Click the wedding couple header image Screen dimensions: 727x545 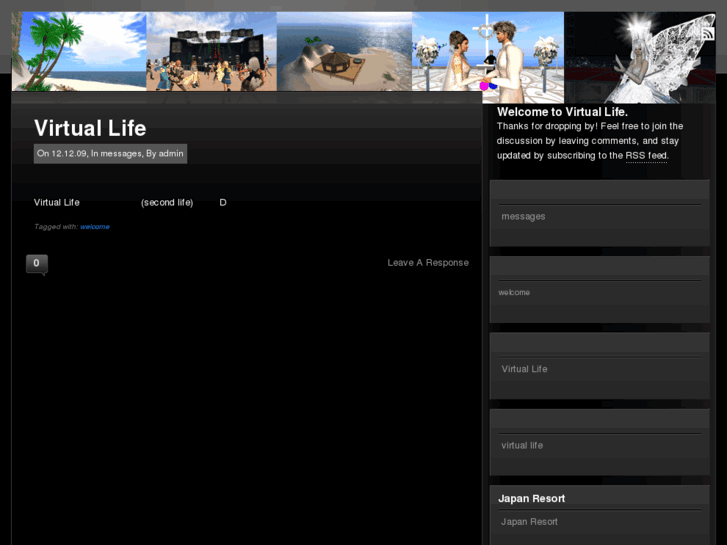pyautogui.click(x=488, y=57)
